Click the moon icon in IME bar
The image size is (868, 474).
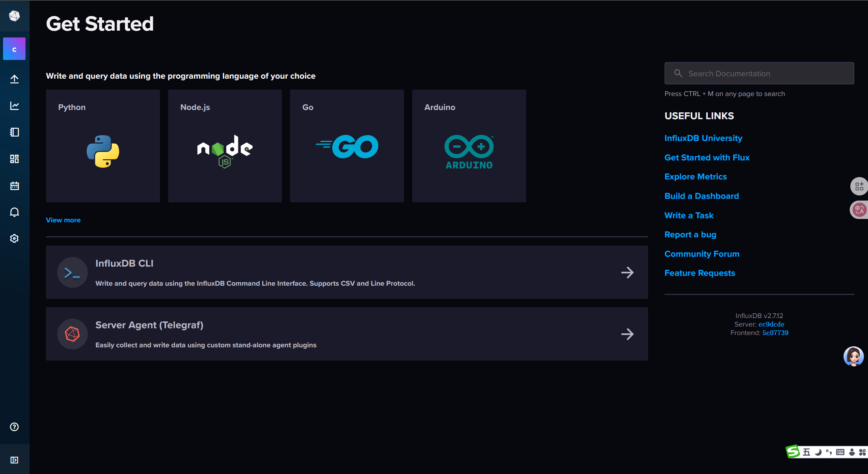pyautogui.click(x=818, y=452)
